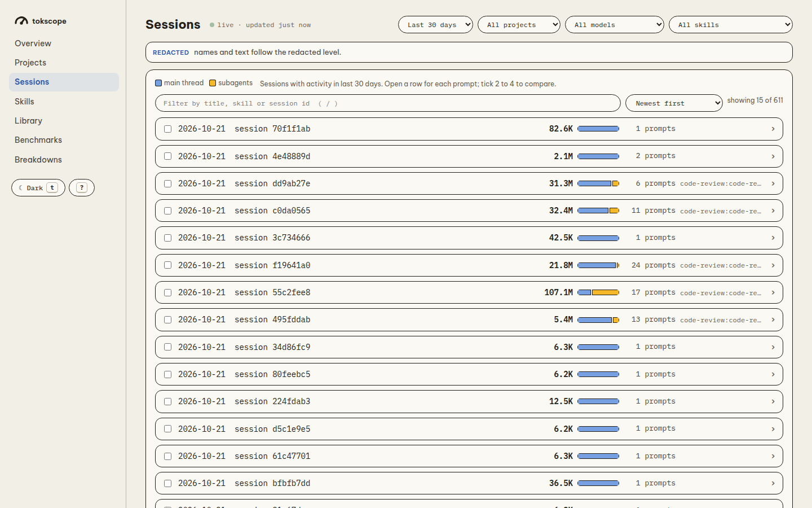Expand session 61c47701 row chevron
The width and height of the screenshot is (812, 508).
tap(773, 456)
